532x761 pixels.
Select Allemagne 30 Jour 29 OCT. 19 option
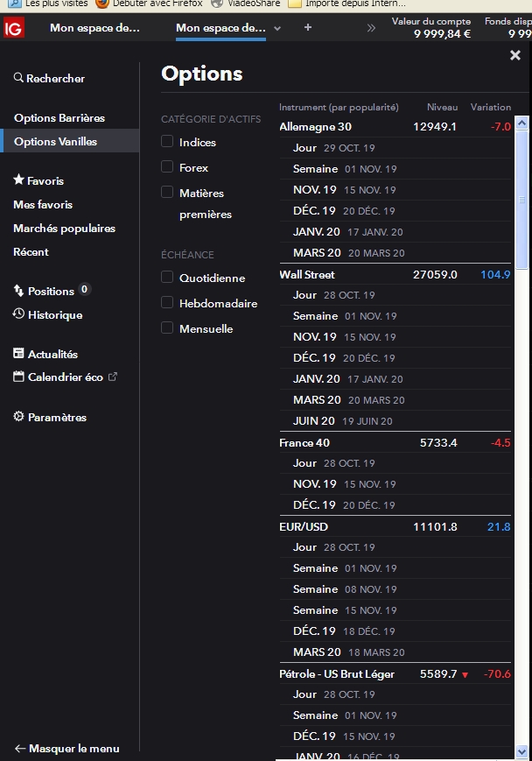[x=395, y=148]
